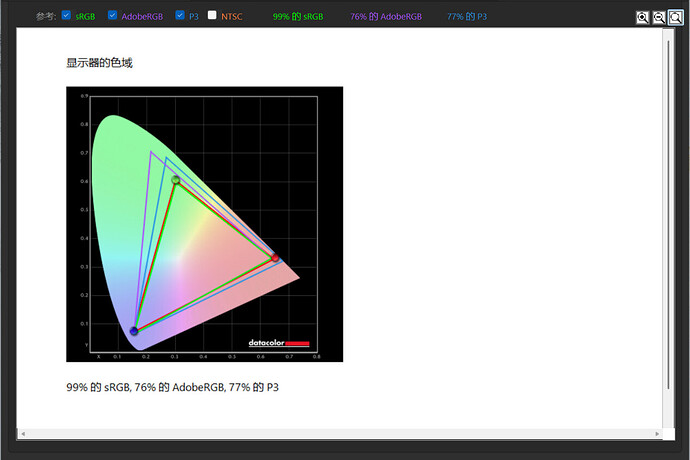This screenshot has height=460, width=690.
Task: Click the 显示器的色域 heading text
Action: [x=99, y=63]
